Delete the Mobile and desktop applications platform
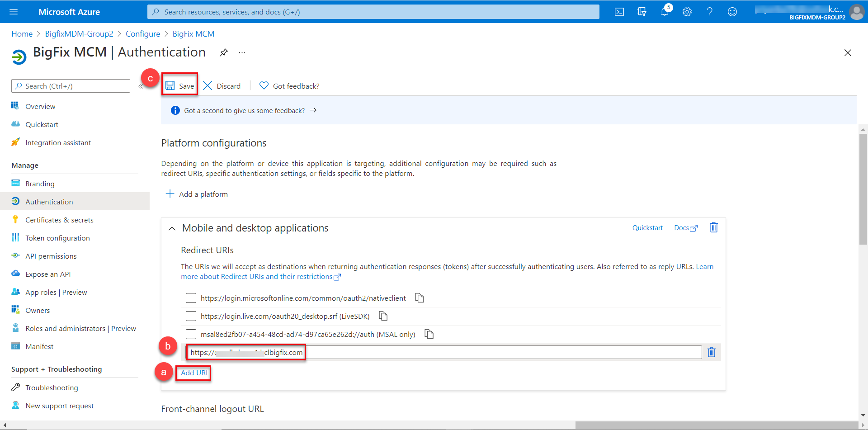The width and height of the screenshot is (868, 430). 714,227
